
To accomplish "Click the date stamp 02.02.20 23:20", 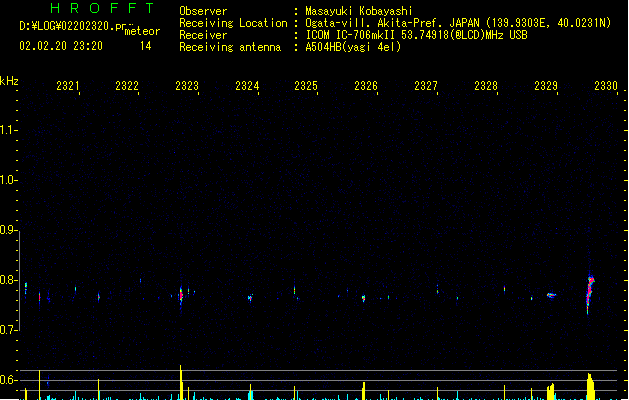I will point(61,46).
